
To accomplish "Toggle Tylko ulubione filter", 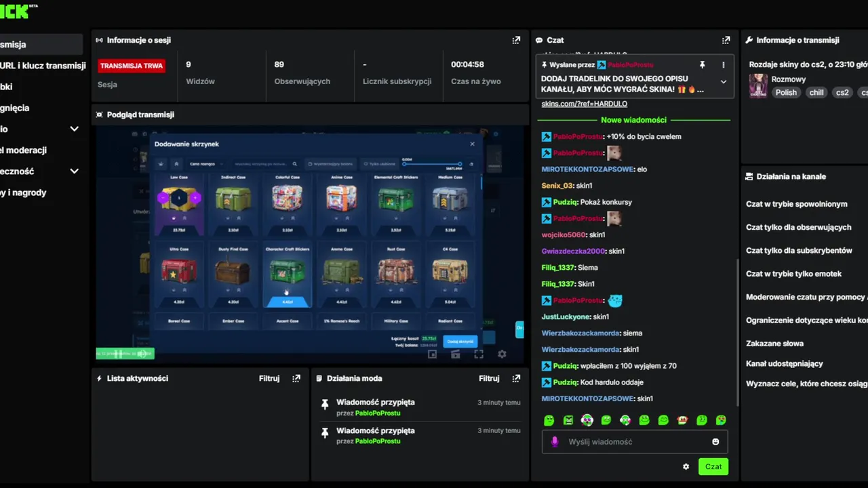I will (x=378, y=164).
